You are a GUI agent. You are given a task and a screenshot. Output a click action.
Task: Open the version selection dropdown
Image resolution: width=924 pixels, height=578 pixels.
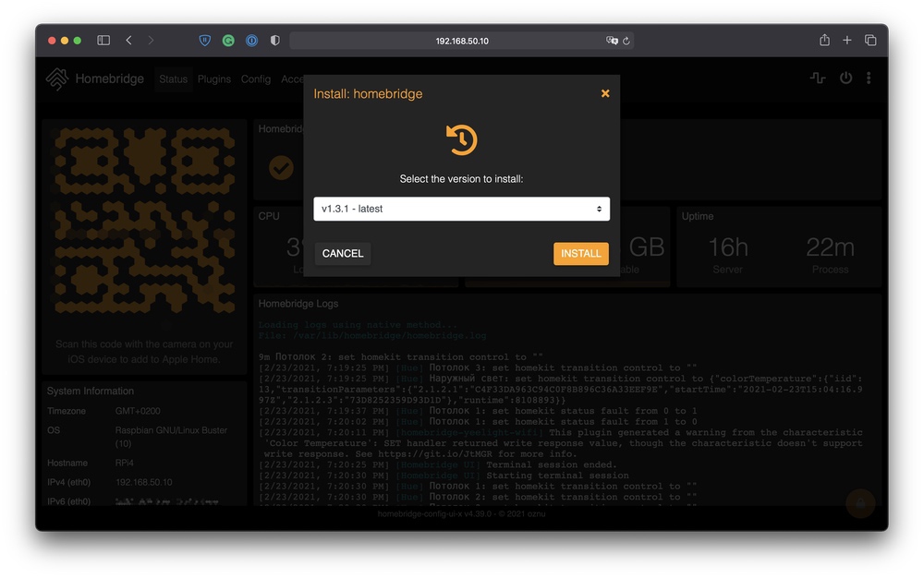(x=461, y=209)
